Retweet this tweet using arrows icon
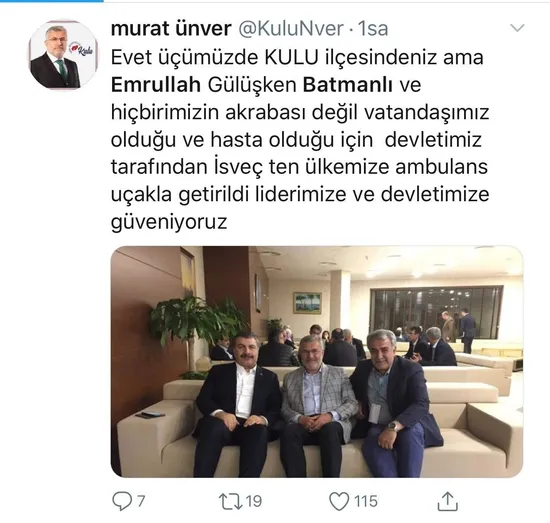This screenshot has height=523, width=550. (x=230, y=501)
